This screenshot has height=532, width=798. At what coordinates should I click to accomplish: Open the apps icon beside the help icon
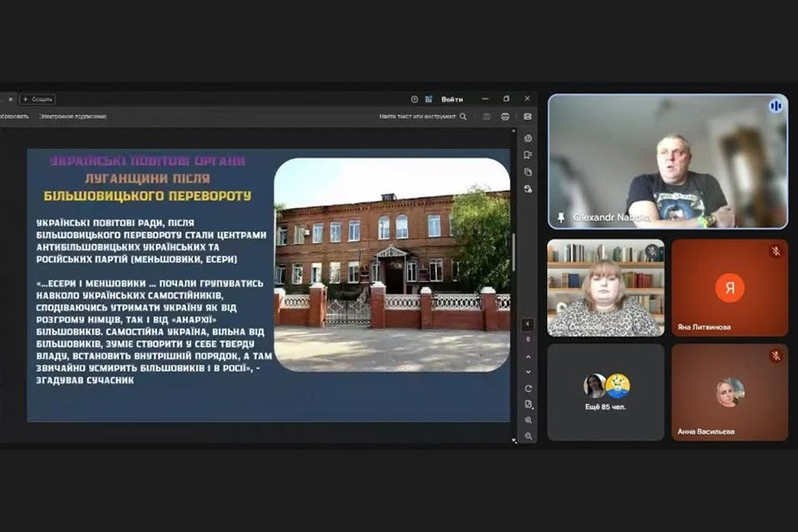pyautogui.click(x=428, y=99)
